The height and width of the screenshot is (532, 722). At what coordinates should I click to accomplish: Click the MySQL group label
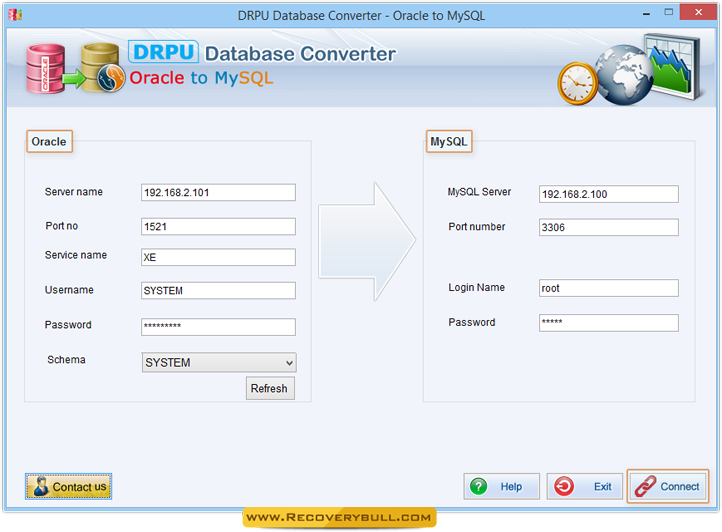(x=449, y=141)
